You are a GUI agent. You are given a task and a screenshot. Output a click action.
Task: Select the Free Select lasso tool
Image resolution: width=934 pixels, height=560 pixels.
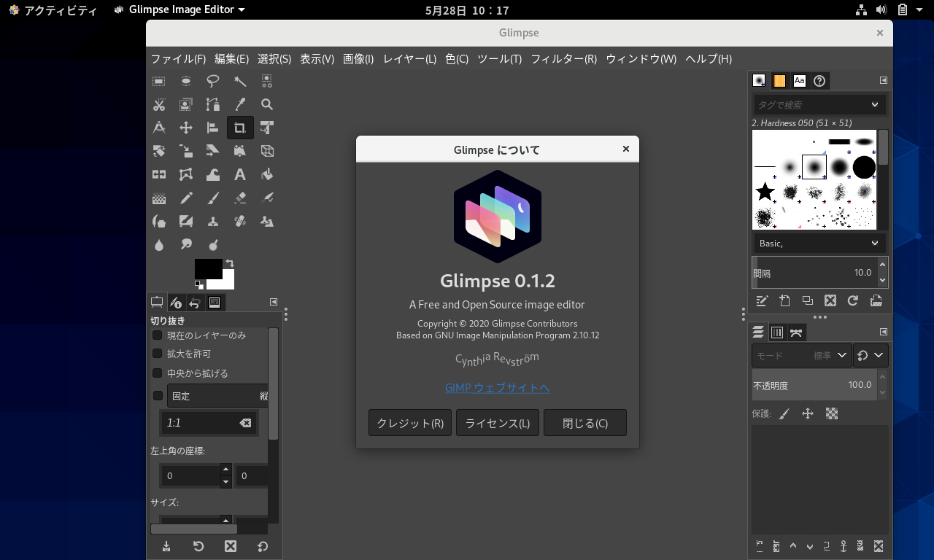tap(213, 81)
